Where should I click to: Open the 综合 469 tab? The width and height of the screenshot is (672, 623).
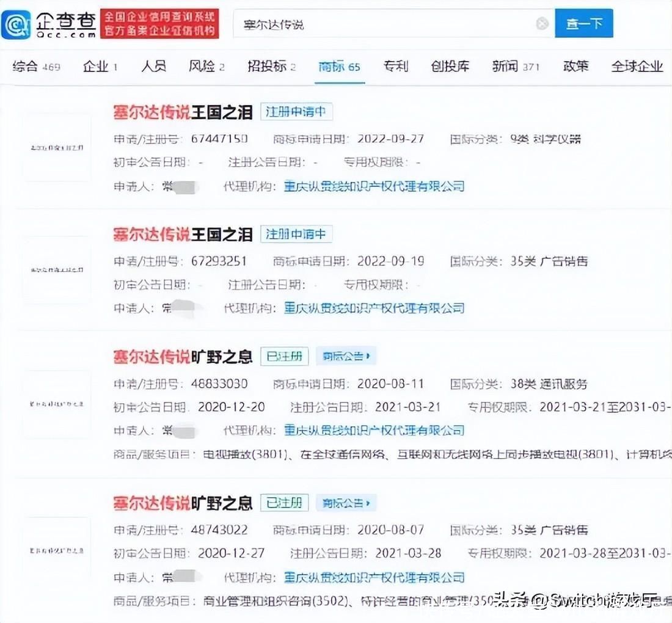point(37,67)
